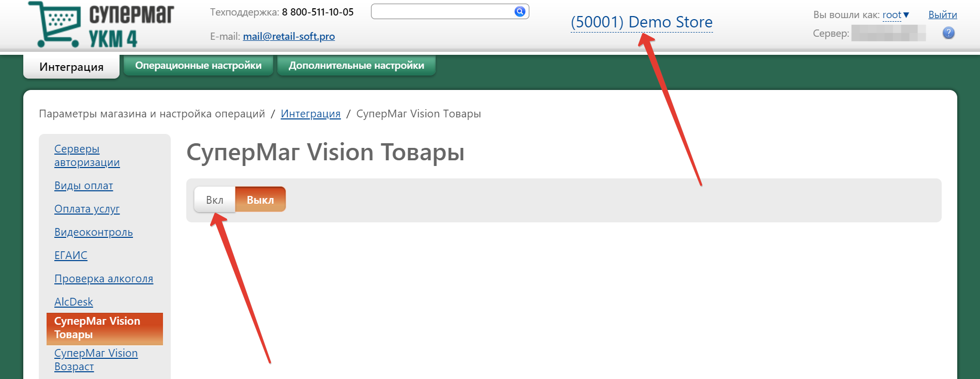Screen dimensions: 980x379
Task: Open ЕГАИС sidebar item
Action: coord(71,255)
